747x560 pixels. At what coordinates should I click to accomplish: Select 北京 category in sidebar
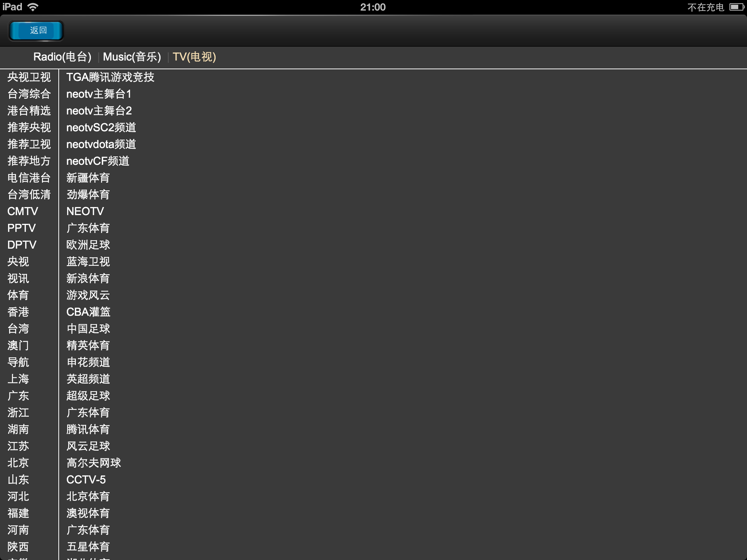click(x=18, y=463)
